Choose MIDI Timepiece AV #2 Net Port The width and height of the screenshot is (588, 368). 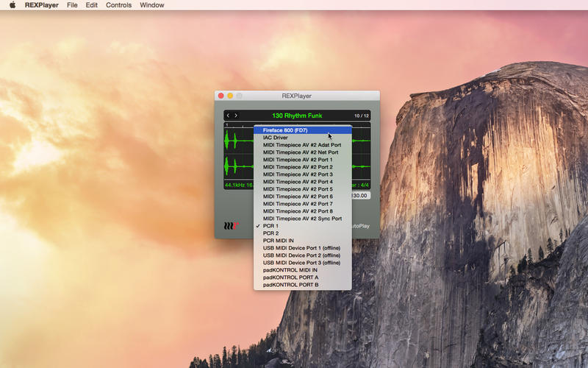303,152
